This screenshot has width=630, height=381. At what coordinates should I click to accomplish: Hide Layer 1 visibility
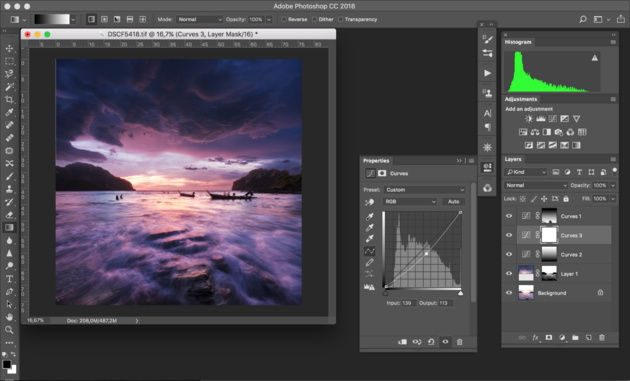click(x=509, y=273)
